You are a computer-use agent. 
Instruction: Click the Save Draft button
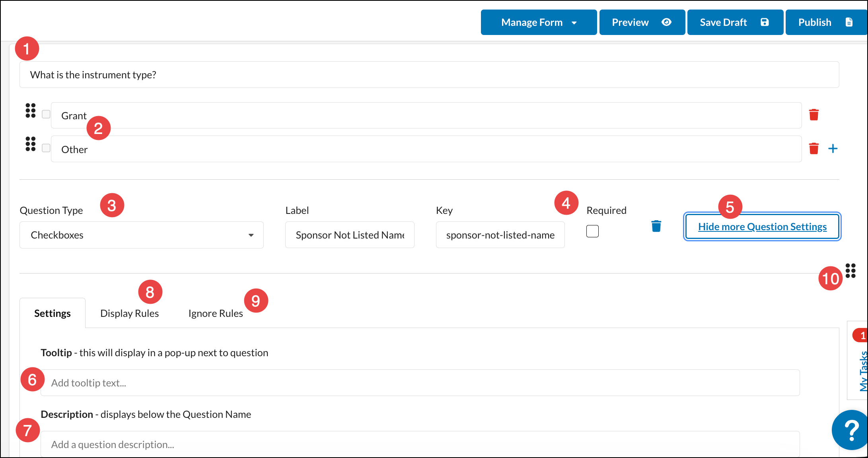pyautogui.click(x=735, y=22)
